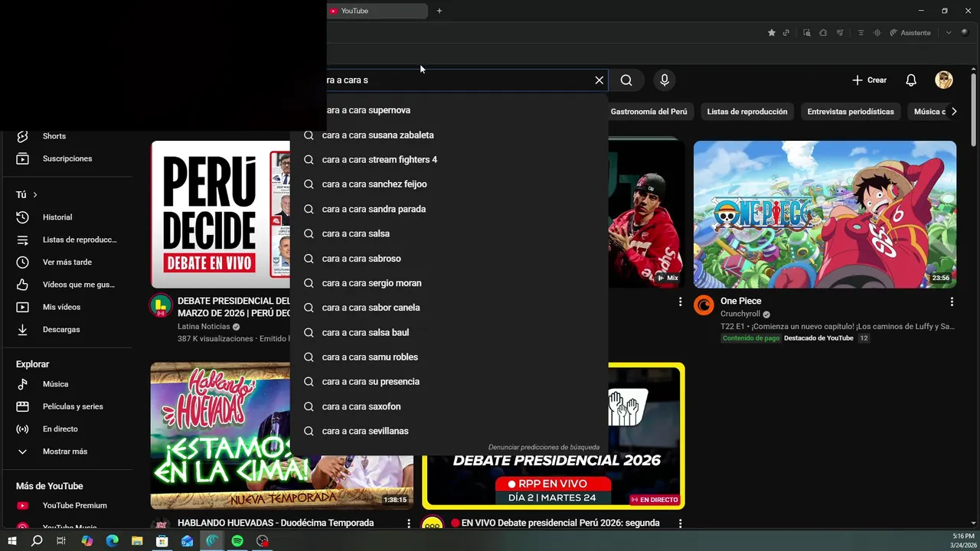
Task: Choose suggestion cara a cara salsa baul
Action: coord(449,332)
